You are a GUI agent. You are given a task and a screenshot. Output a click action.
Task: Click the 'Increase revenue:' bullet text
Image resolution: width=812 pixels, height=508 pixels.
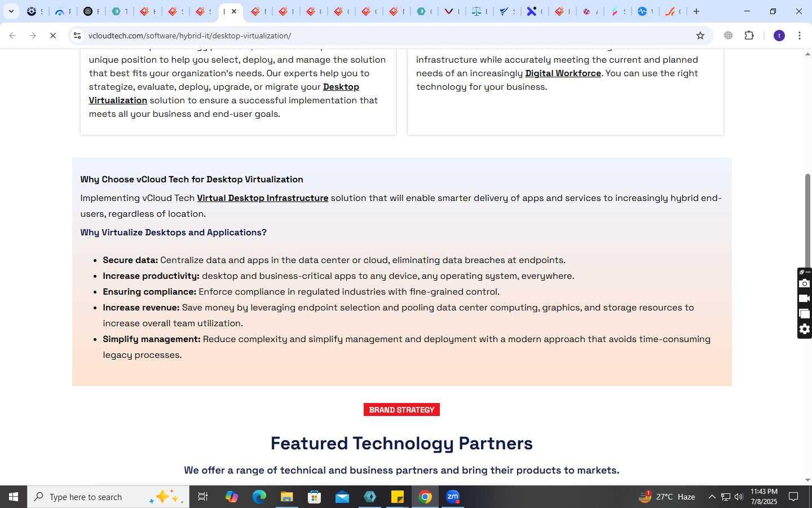click(x=141, y=308)
